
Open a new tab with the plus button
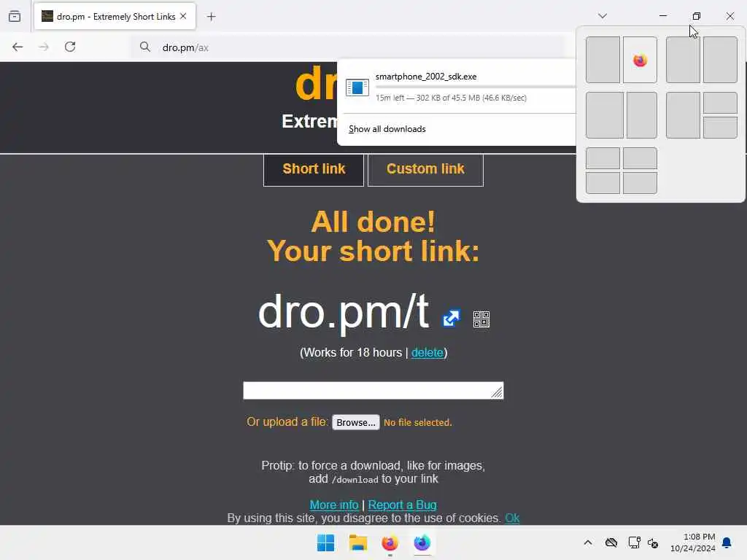click(x=212, y=17)
